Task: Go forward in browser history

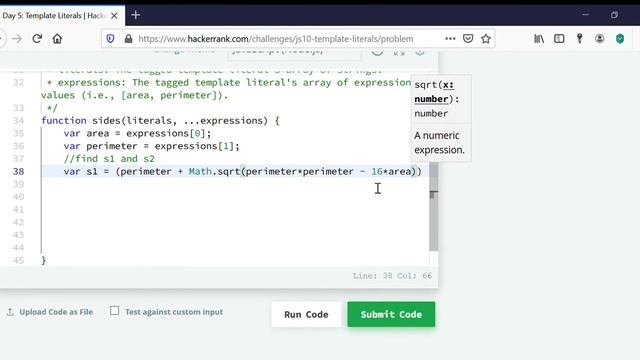Action: click(x=17, y=39)
